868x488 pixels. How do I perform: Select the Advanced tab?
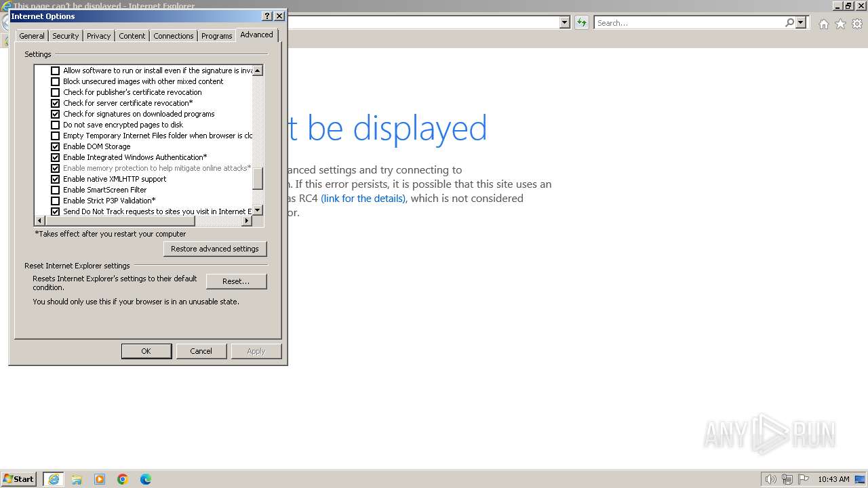tap(256, 35)
